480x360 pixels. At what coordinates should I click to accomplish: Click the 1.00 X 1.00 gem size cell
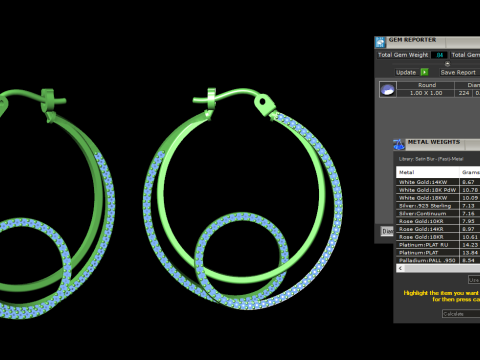(426, 93)
